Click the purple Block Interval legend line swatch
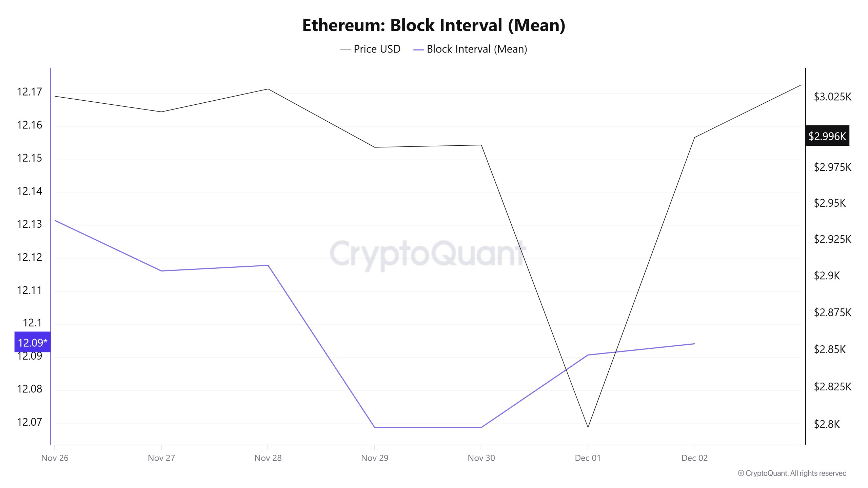This screenshot has height=488, width=868. click(x=418, y=50)
